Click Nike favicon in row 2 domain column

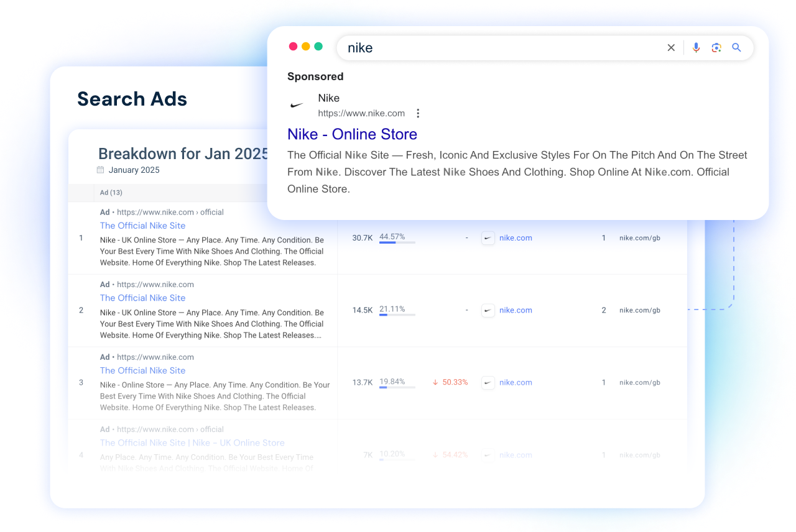488,310
